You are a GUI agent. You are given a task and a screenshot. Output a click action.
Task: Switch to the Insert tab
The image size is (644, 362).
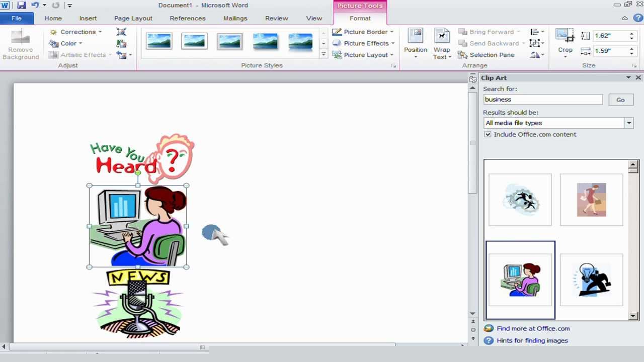pyautogui.click(x=88, y=18)
